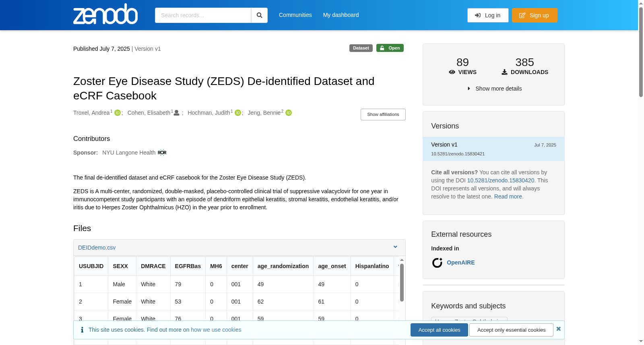This screenshot has height=345, width=644.
Task: Follow the Read more link
Action: click(x=509, y=196)
